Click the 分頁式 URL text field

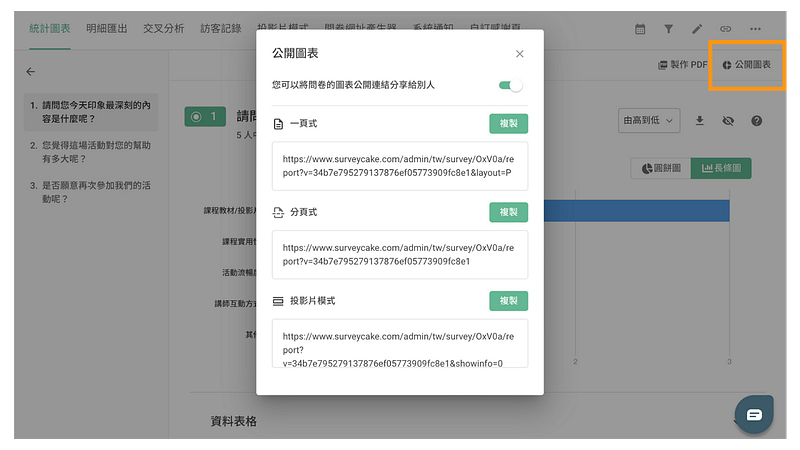[399, 255]
